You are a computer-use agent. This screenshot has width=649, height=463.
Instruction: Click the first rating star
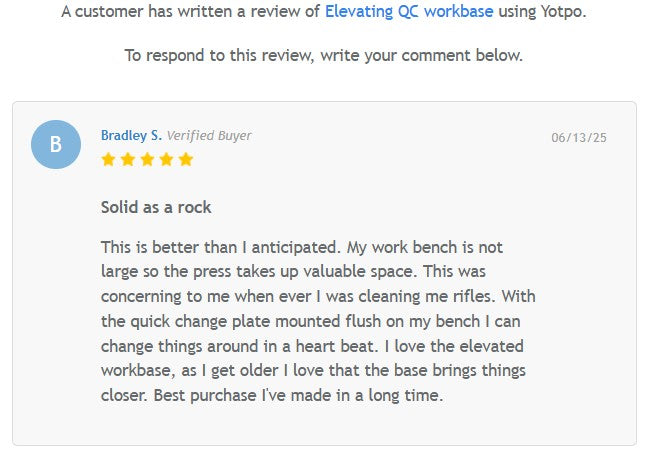[x=109, y=159]
